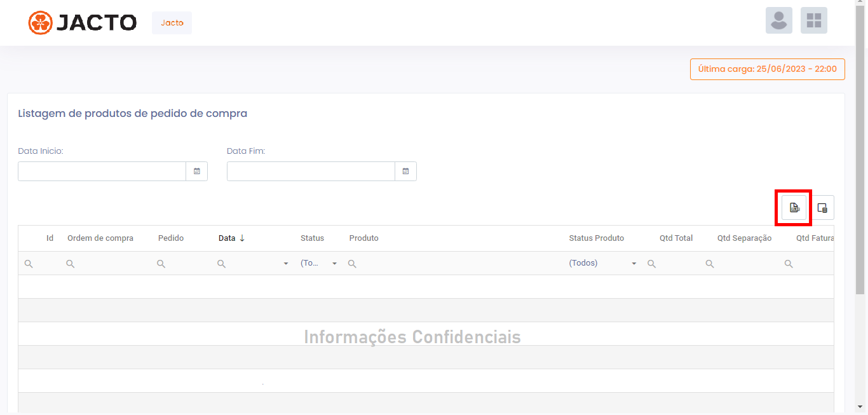Sort by the Produto column header
The height and width of the screenshot is (415, 868).
click(363, 238)
